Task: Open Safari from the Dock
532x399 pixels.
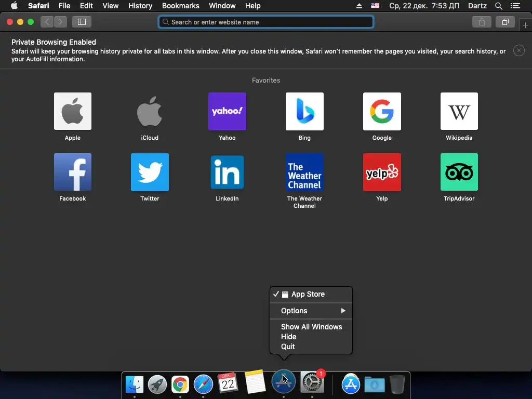Action: 203,384
